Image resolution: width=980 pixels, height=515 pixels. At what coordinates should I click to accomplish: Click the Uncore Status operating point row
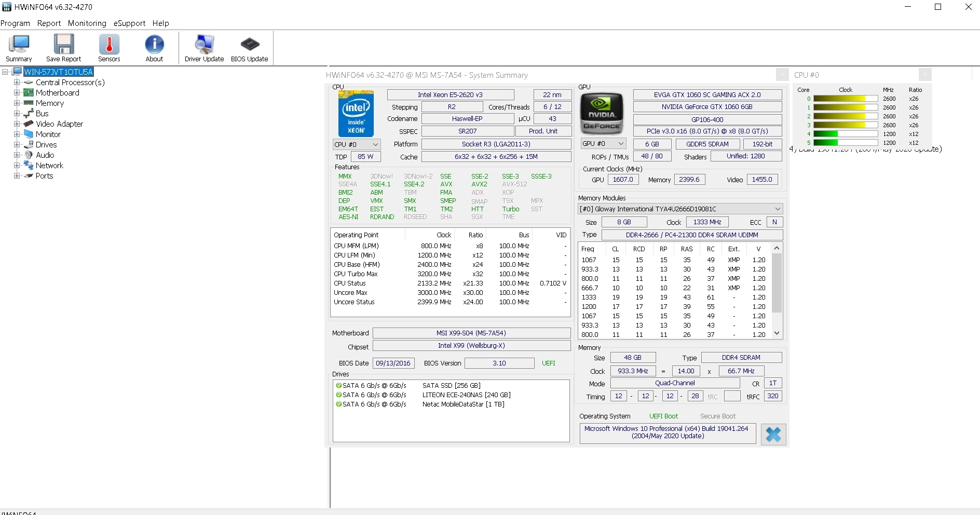click(450, 302)
